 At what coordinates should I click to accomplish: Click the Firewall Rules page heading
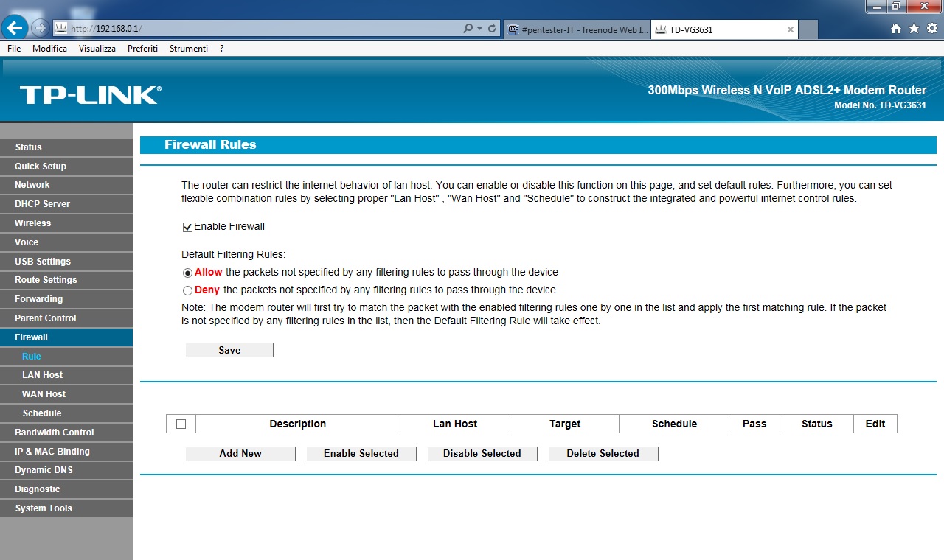pos(210,145)
